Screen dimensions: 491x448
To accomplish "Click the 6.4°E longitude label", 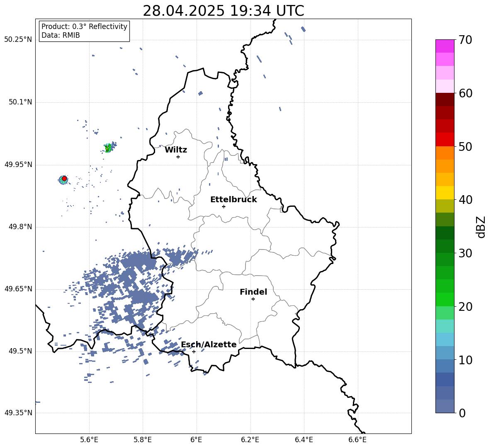I will click(x=304, y=440).
